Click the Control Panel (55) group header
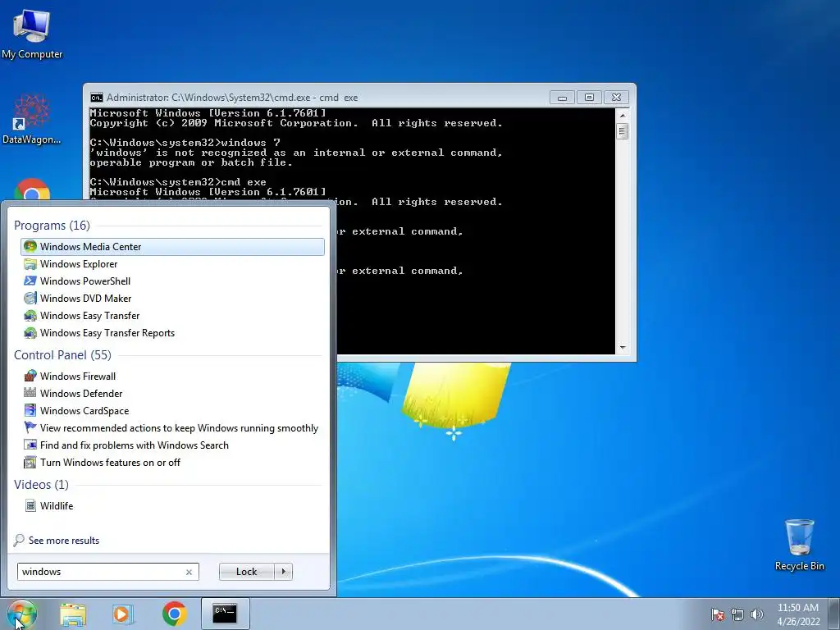 click(x=62, y=355)
